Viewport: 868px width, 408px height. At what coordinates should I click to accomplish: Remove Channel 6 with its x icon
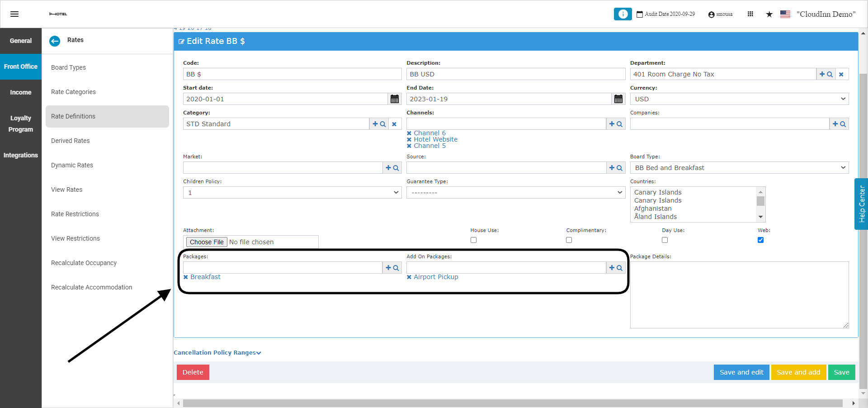[x=409, y=133]
